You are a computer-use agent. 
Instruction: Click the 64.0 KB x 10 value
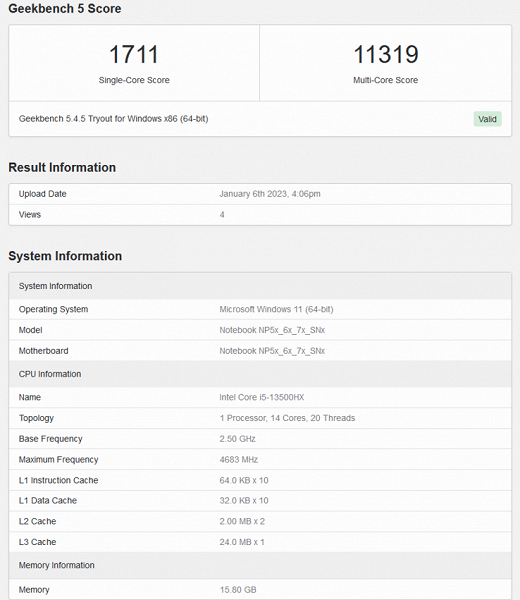[244, 480]
